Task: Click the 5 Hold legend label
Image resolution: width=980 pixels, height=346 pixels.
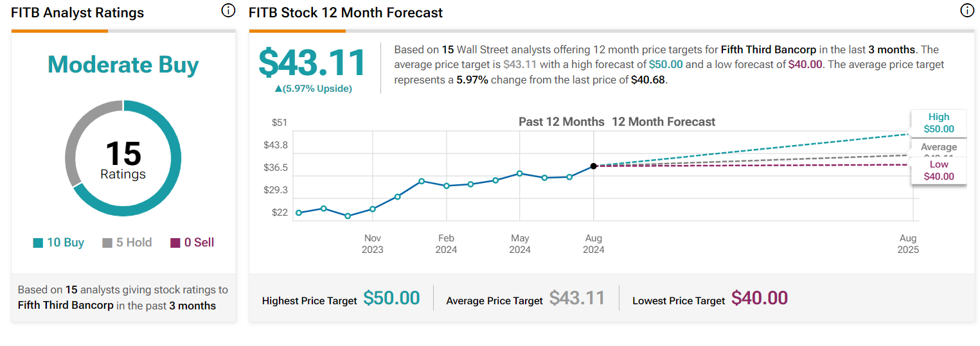Action: pyautogui.click(x=134, y=243)
